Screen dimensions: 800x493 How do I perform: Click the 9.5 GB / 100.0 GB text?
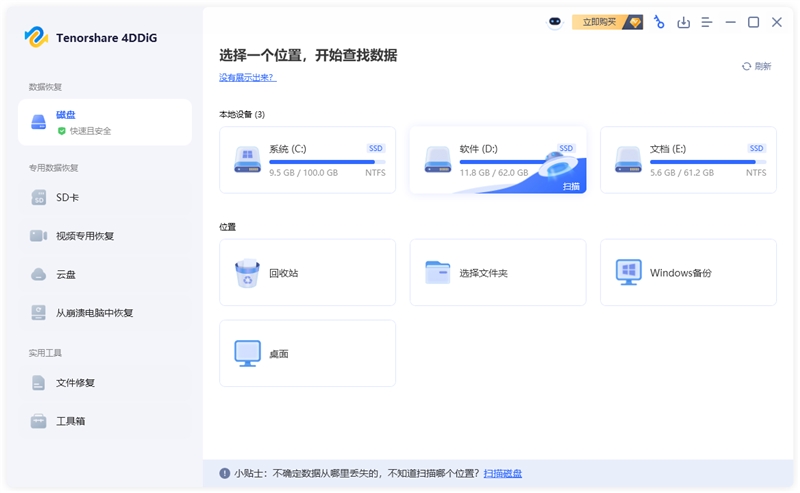pyautogui.click(x=304, y=173)
